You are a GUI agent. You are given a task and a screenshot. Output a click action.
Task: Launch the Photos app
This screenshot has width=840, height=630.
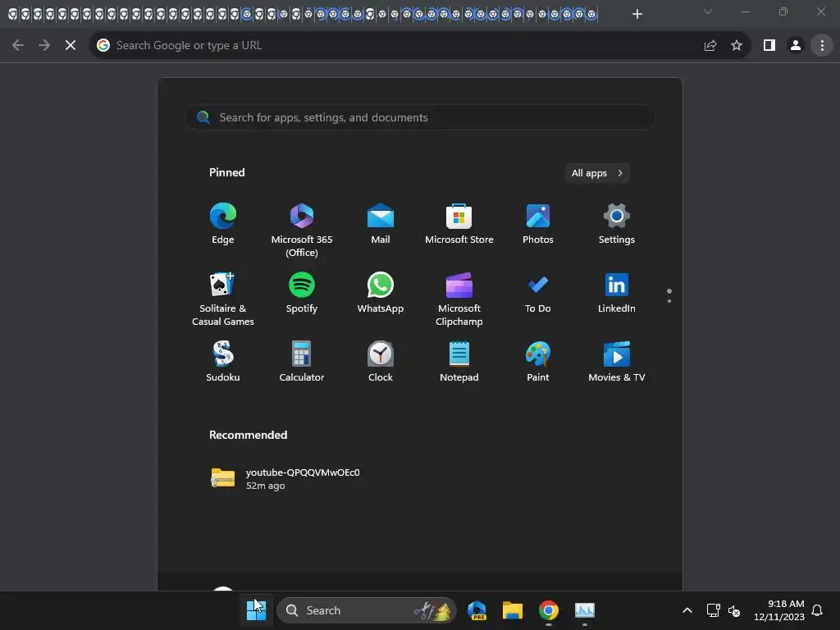538,224
